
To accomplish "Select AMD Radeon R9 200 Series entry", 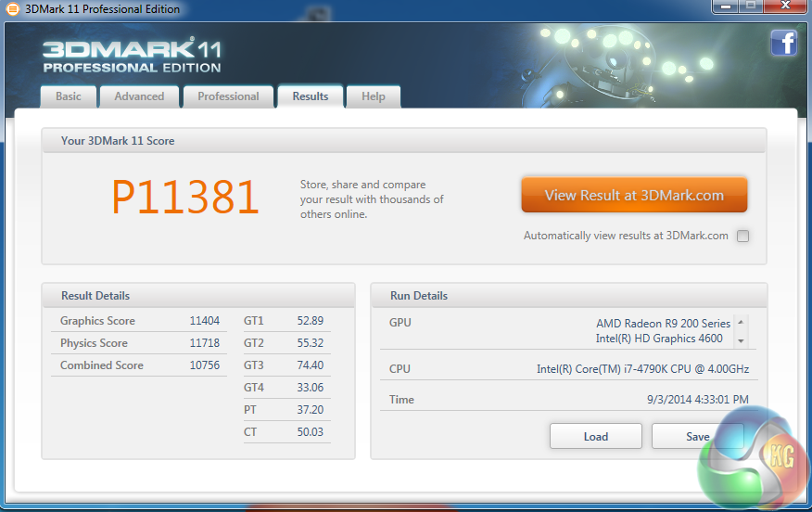I will (663, 324).
